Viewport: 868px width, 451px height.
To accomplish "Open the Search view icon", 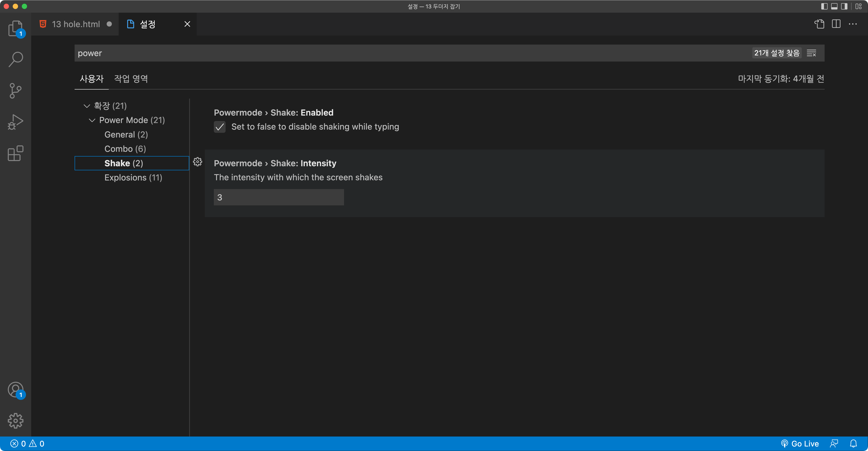I will pyautogui.click(x=15, y=59).
